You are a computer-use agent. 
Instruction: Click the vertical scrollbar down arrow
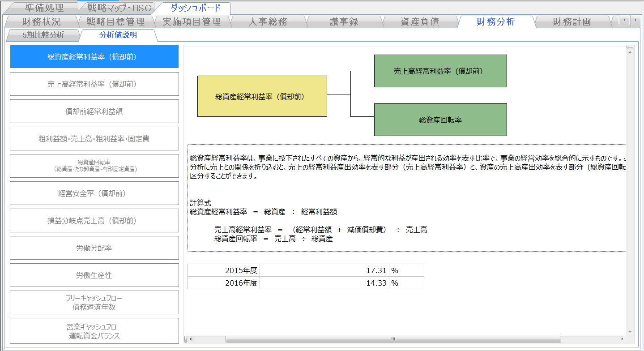click(x=630, y=332)
